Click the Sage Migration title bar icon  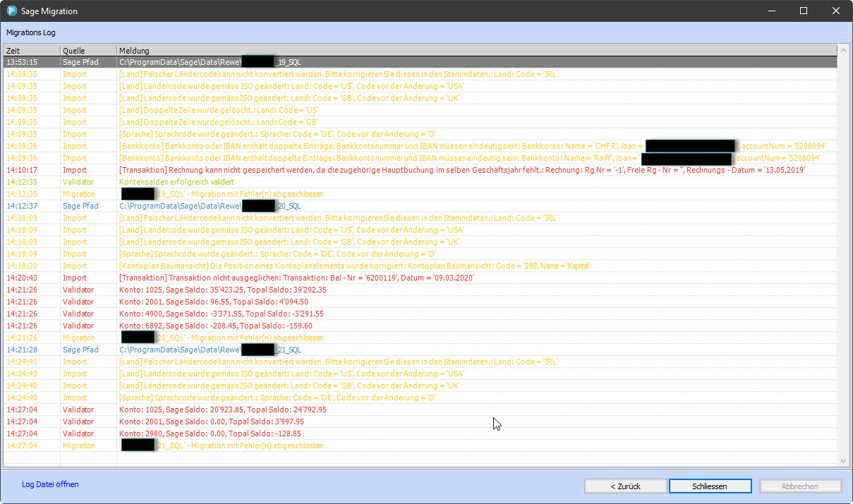tap(12, 11)
